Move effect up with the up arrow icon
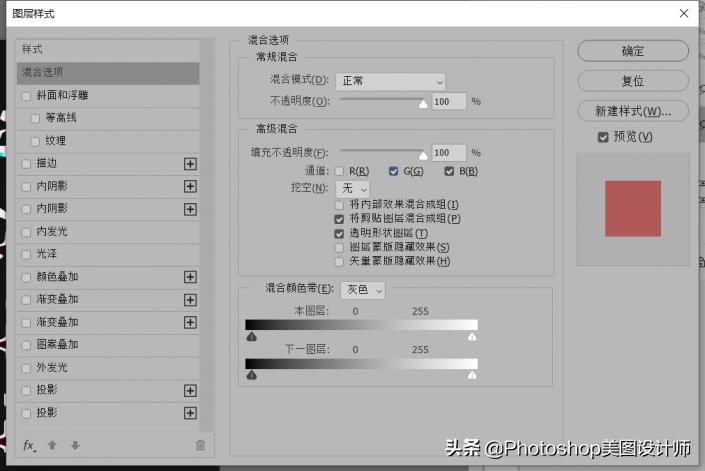This screenshot has height=471, width=705. pos(52,445)
